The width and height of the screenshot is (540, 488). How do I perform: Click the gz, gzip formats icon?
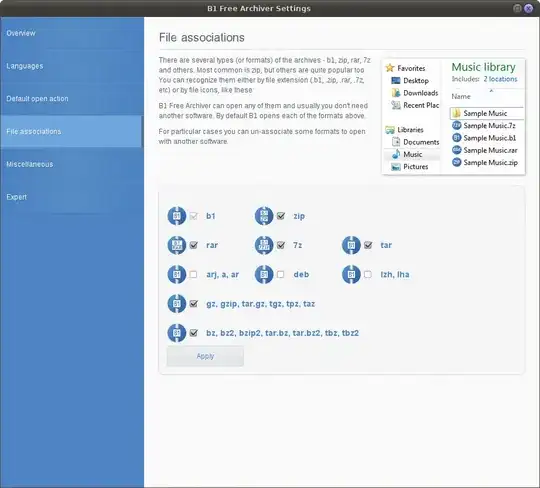(177, 304)
